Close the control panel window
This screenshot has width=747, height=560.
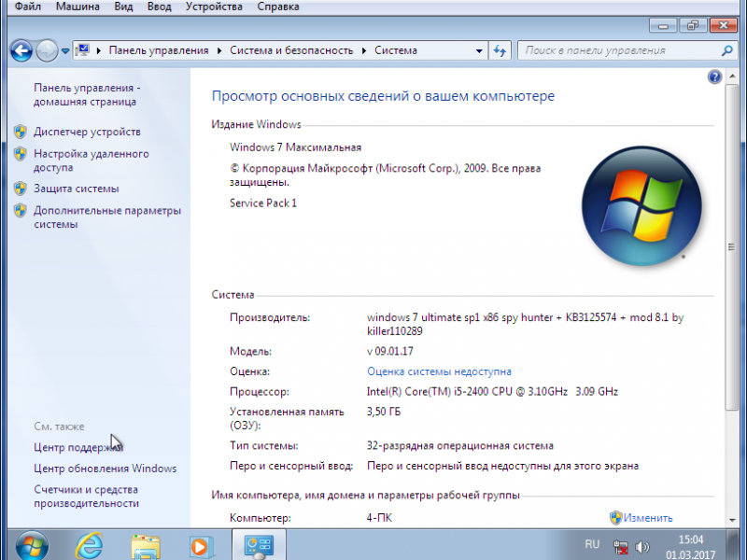723,26
